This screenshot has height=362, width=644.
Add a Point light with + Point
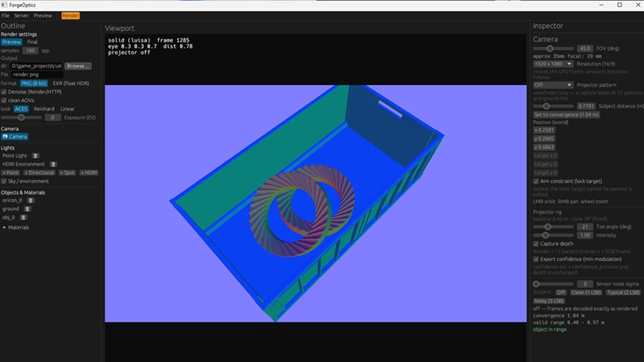coord(11,173)
